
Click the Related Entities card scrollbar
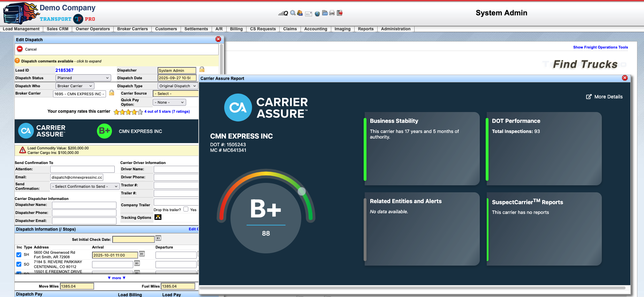[365, 229]
